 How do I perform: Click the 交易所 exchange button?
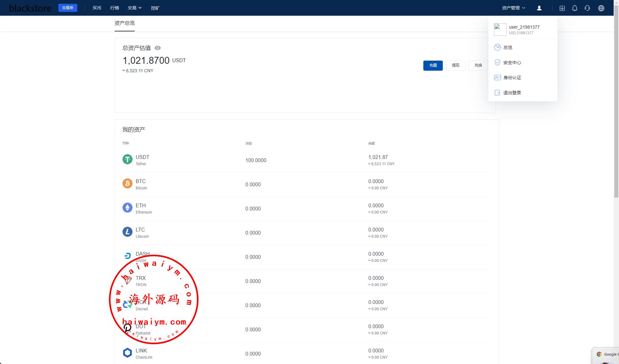click(68, 8)
